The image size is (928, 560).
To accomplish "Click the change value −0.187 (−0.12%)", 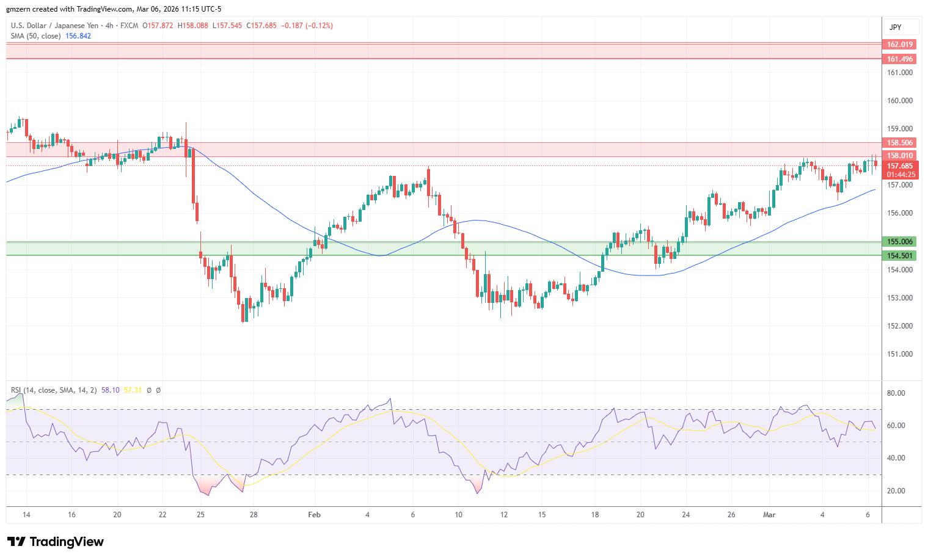I will 307,26.
